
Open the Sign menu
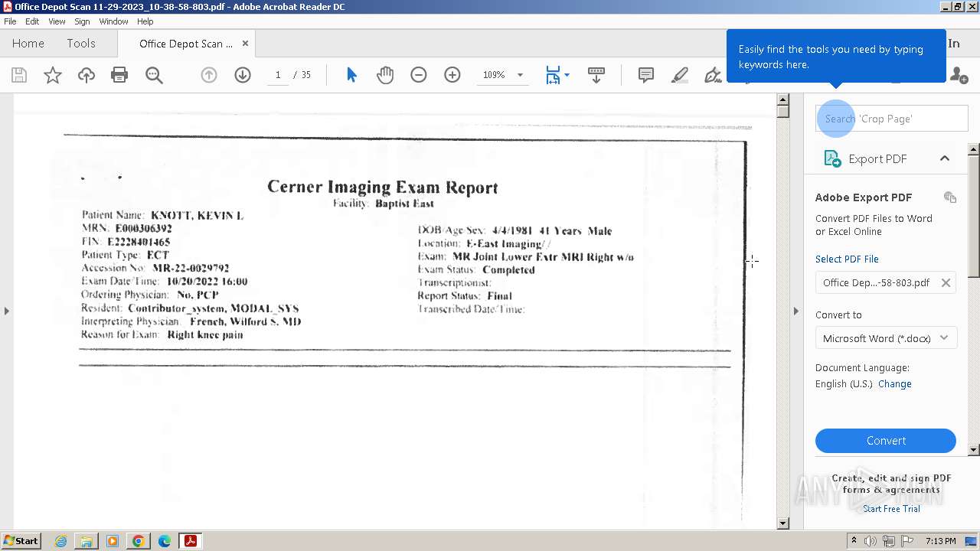tap(82, 21)
